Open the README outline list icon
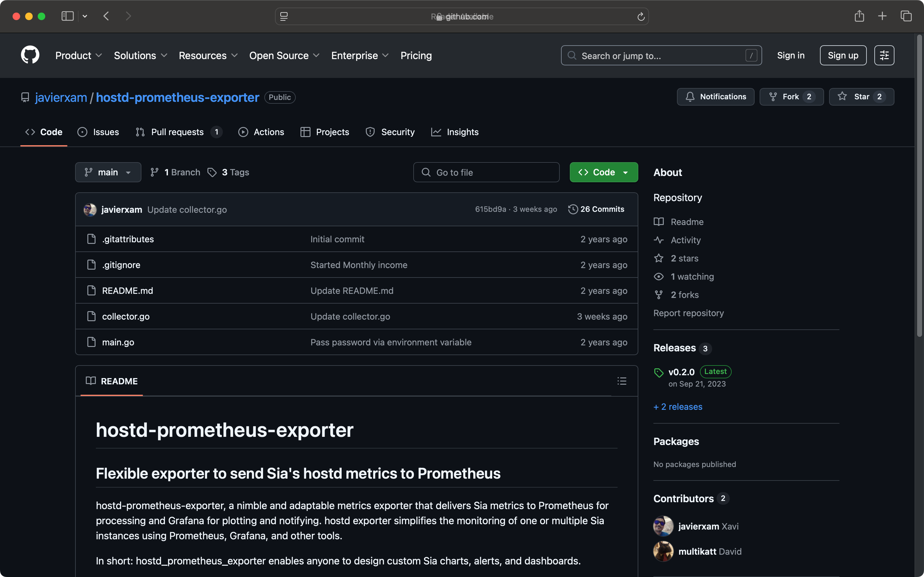 tap(622, 381)
